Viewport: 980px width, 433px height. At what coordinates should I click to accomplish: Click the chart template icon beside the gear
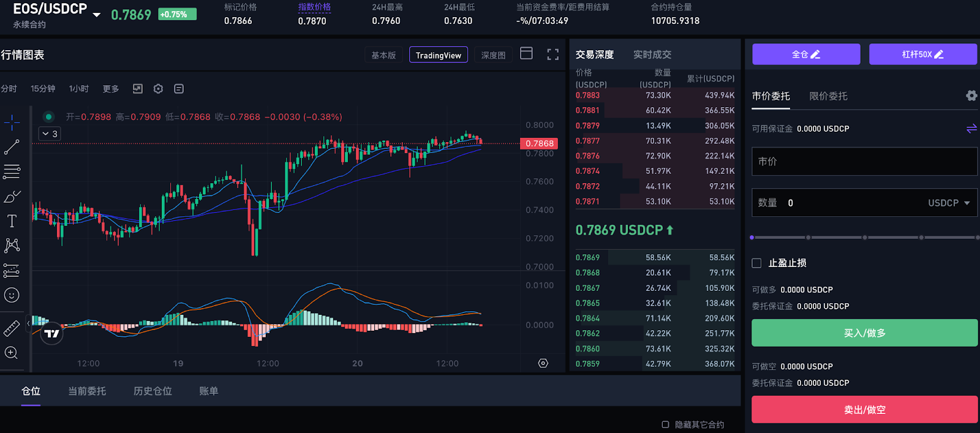coord(179,89)
